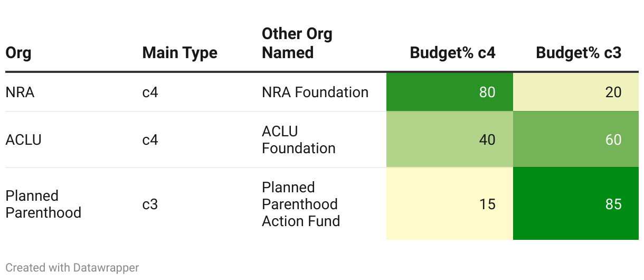Click the NRA Foundation cell
This screenshot has width=644, height=280.
[315, 92]
